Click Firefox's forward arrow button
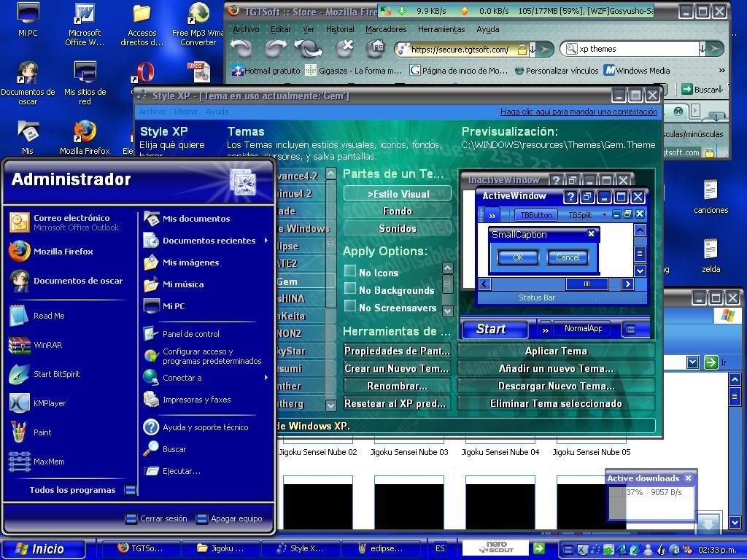The height and width of the screenshot is (560, 747). coord(276,49)
